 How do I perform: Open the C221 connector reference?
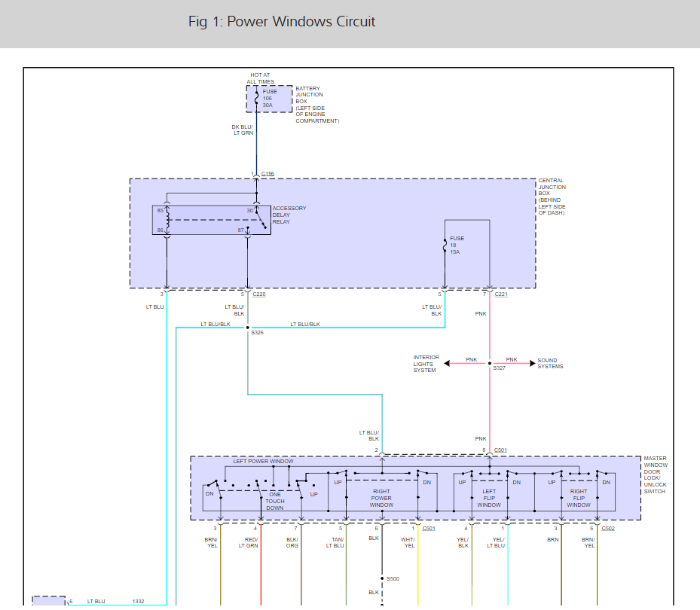(x=501, y=294)
